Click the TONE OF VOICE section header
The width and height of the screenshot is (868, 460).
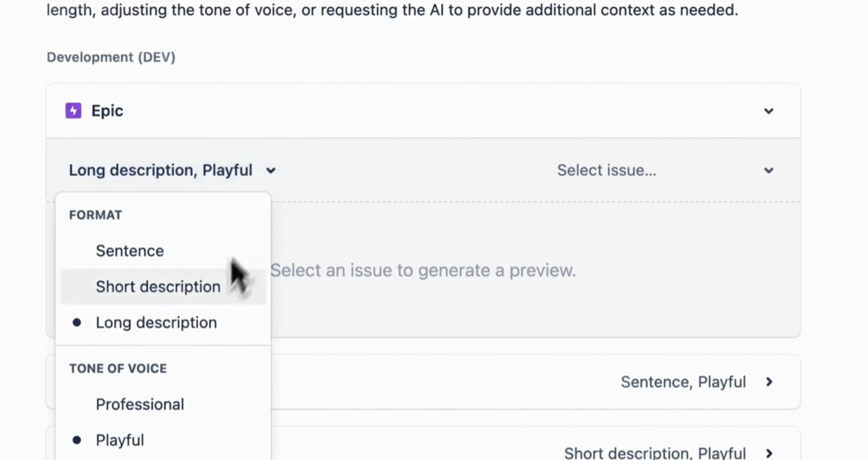pos(118,368)
